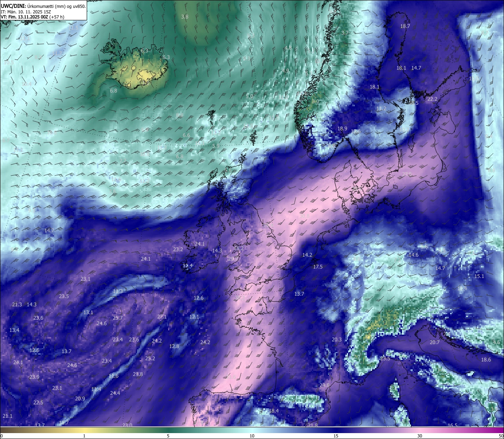
Task: Click the color bar tick label '10'
Action: (252, 436)
